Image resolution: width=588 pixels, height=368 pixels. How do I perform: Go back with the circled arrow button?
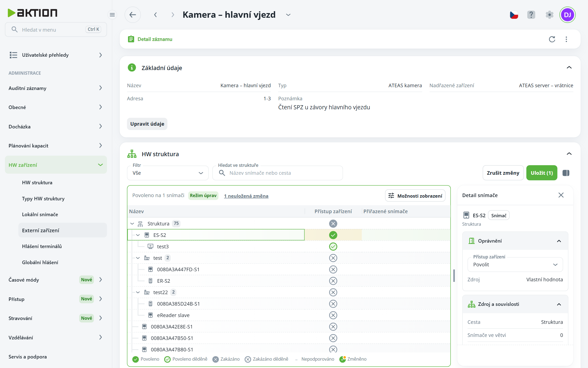[133, 15]
